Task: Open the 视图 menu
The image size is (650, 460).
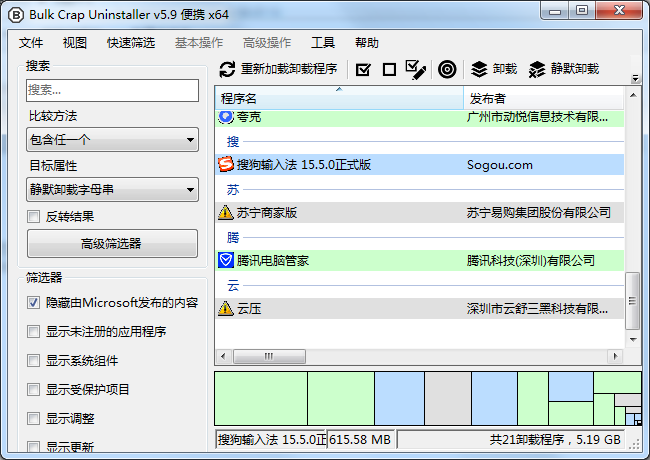Action: 75,43
